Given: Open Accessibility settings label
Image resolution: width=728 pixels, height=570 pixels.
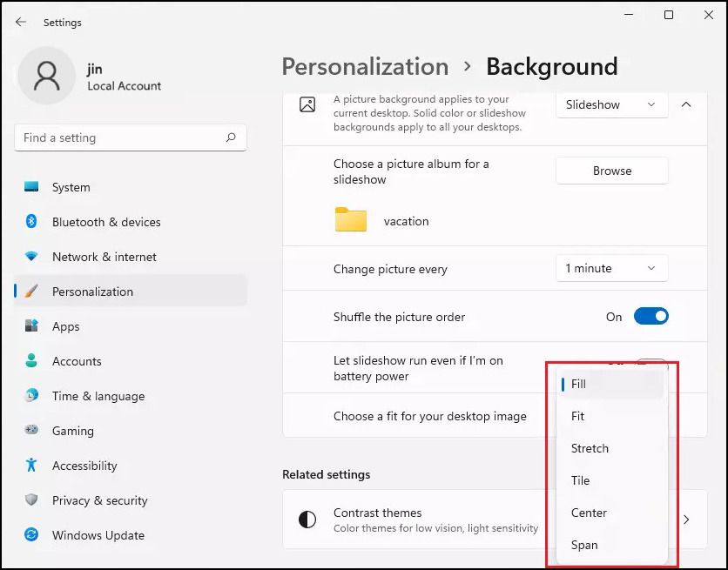Looking at the screenshot, I should [84, 466].
